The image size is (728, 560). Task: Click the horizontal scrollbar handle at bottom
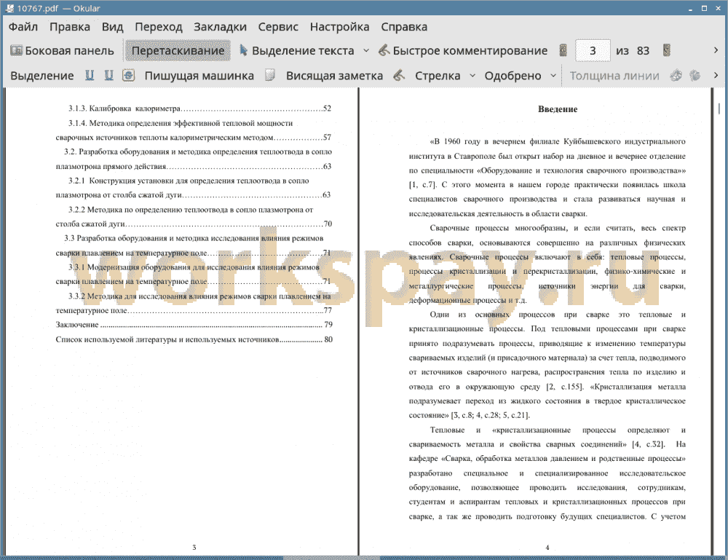pos(331,557)
